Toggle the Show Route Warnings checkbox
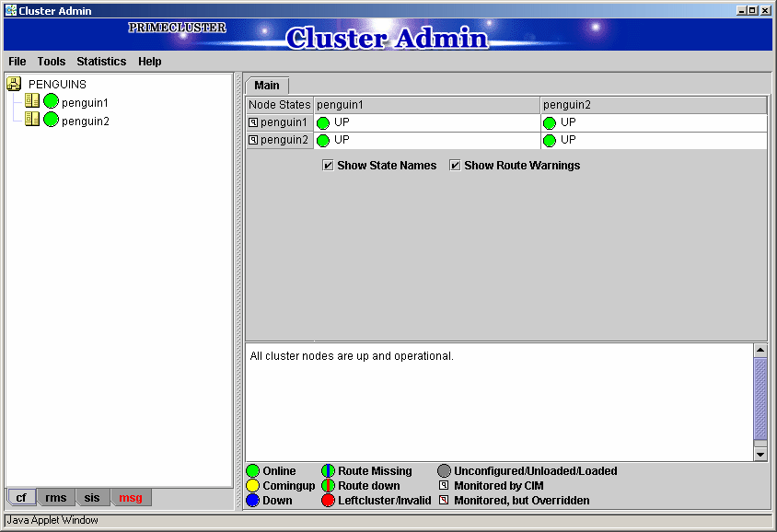Screen dimensions: 777x532 [455, 165]
